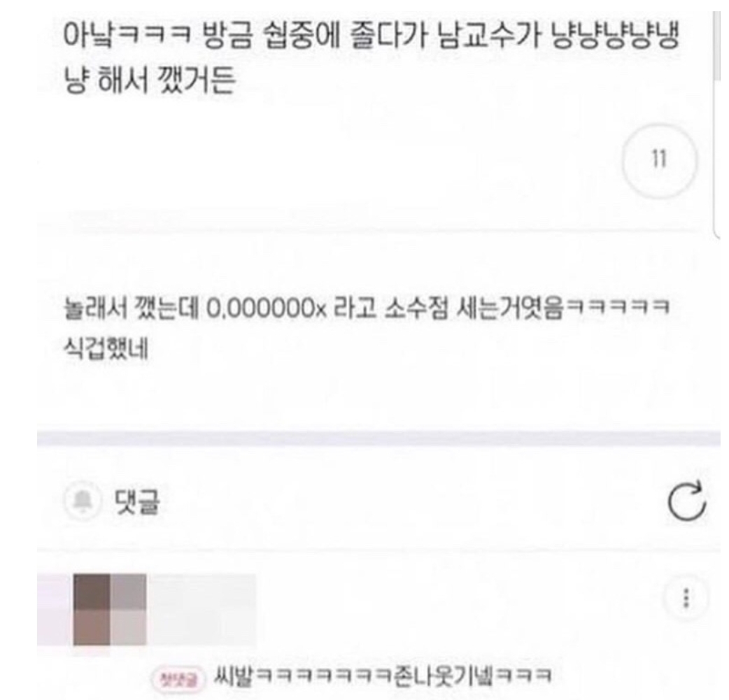Click the word 식겁했네 in the post body

[106, 349]
